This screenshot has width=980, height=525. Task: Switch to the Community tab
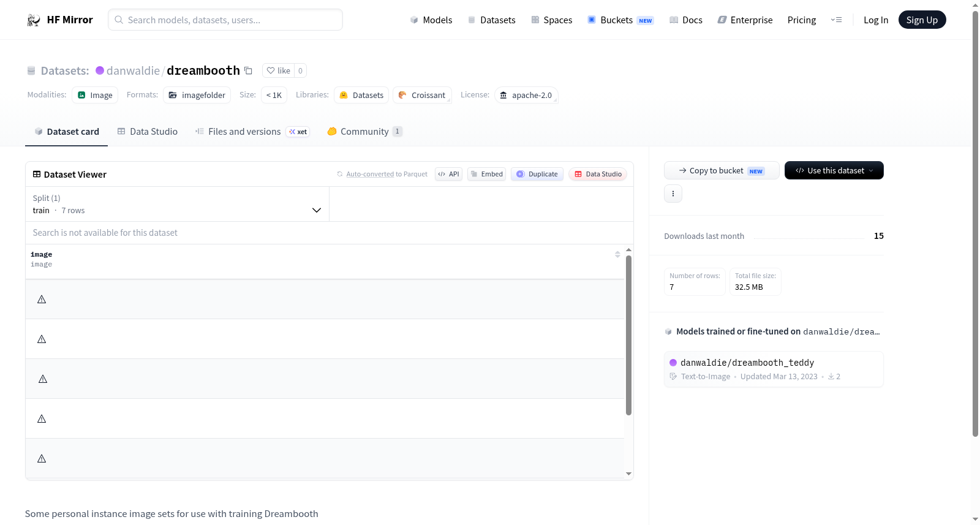pyautogui.click(x=364, y=132)
